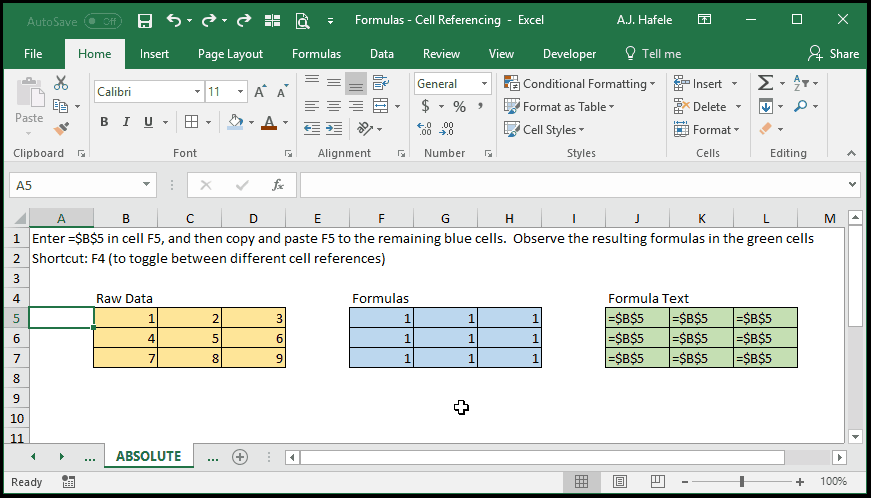Apply the Percent Style format

pos(459,106)
